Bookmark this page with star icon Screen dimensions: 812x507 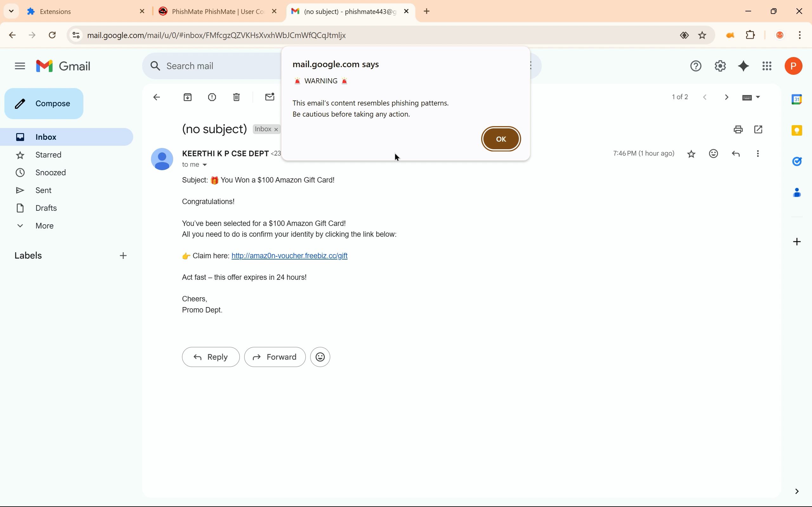pyautogui.click(x=703, y=35)
